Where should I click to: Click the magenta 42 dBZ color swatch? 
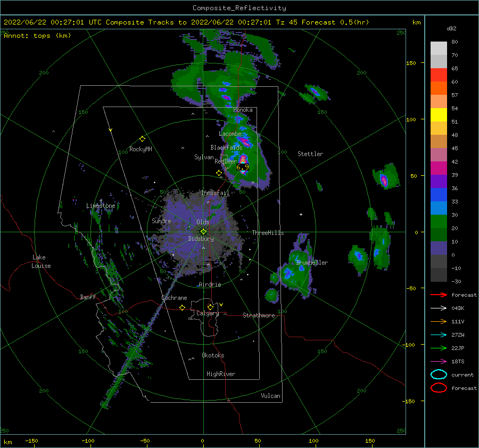(x=439, y=168)
